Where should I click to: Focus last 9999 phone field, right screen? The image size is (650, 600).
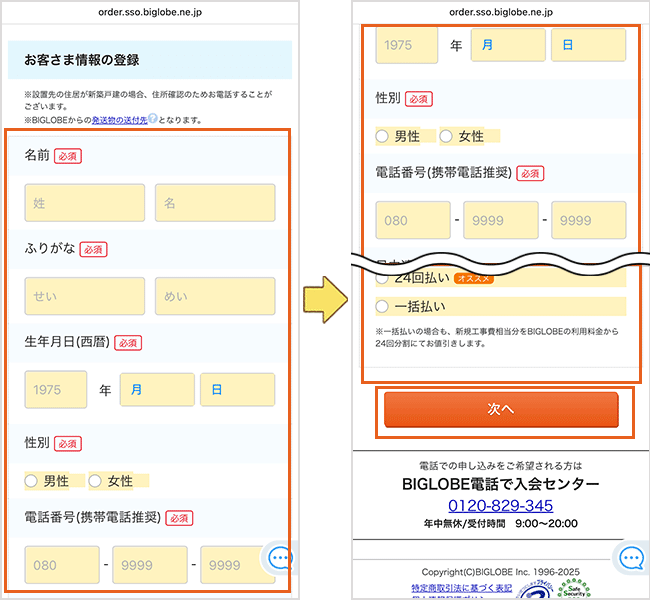[589, 220]
